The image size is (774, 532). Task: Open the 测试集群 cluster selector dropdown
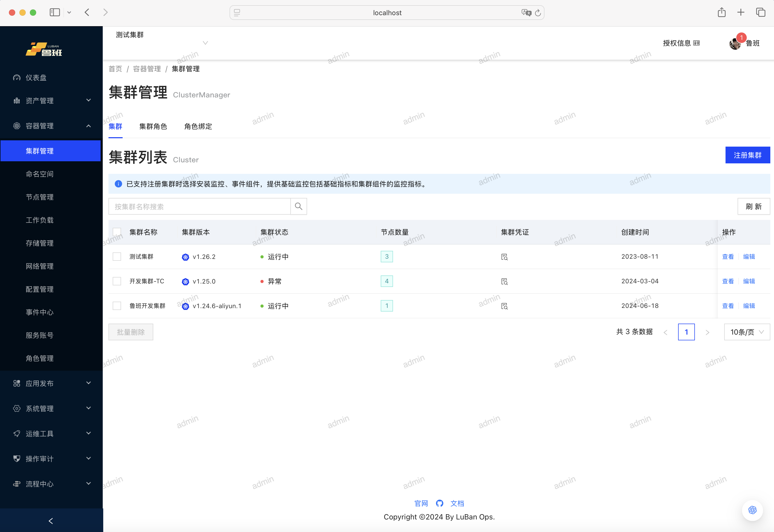(205, 43)
